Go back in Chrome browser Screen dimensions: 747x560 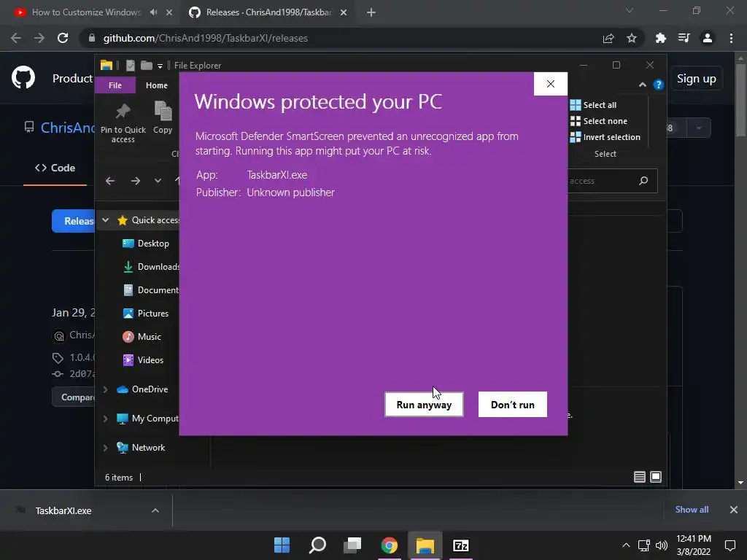[x=16, y=38]
